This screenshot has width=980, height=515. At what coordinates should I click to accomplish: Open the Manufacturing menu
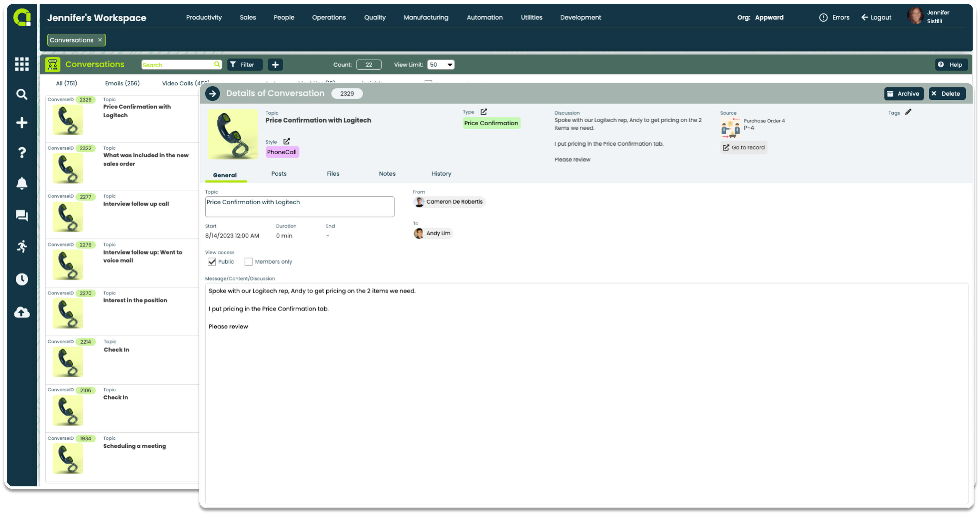point(426,17)
